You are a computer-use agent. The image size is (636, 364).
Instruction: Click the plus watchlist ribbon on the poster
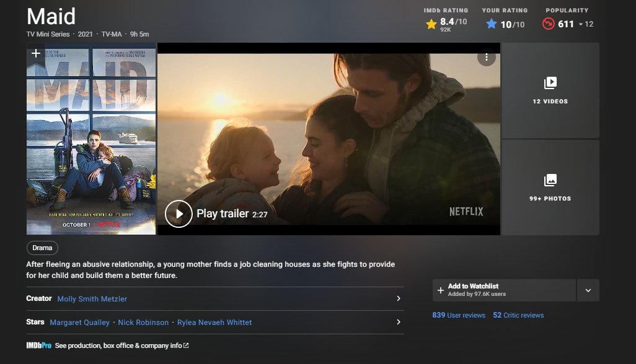36,54
